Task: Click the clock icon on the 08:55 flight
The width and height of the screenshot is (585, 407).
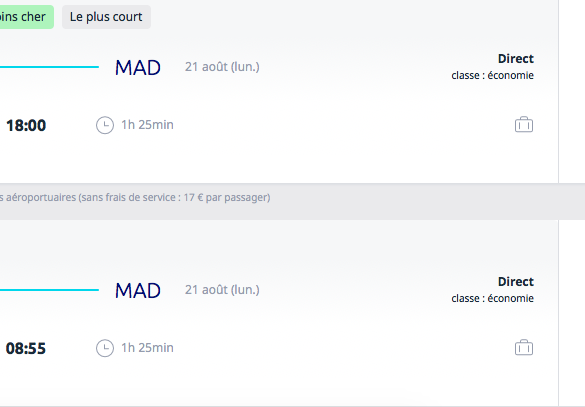Action: tap(105, 348)
